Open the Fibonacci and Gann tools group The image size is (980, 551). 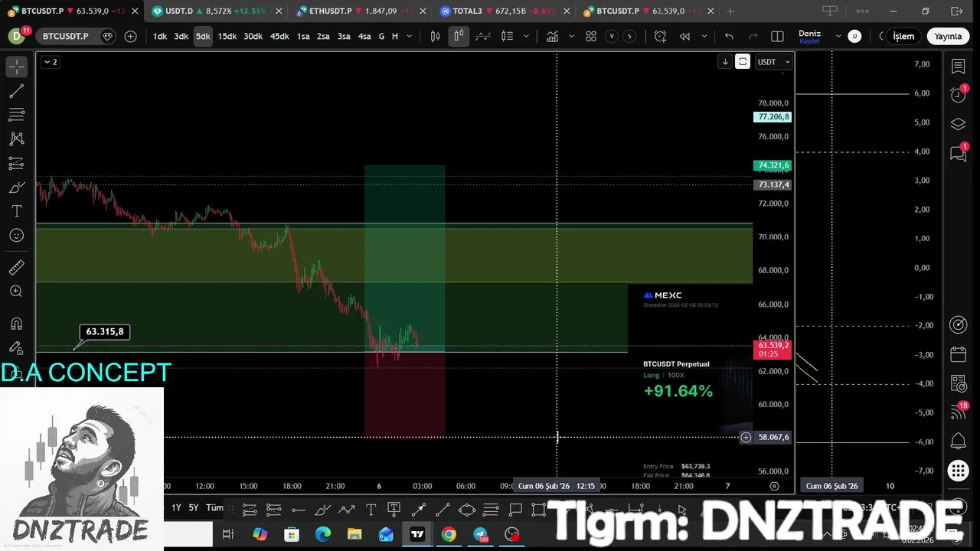16,115
